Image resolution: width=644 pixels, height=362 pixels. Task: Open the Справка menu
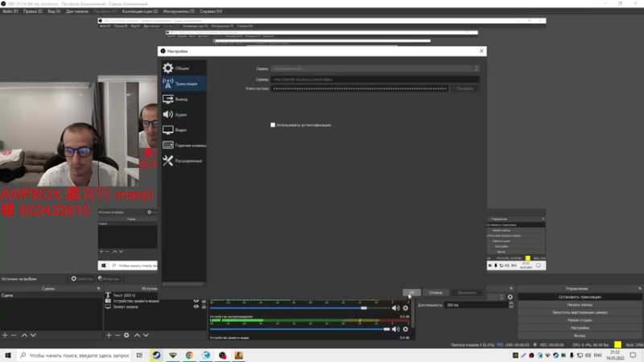[x=211, y=11]
